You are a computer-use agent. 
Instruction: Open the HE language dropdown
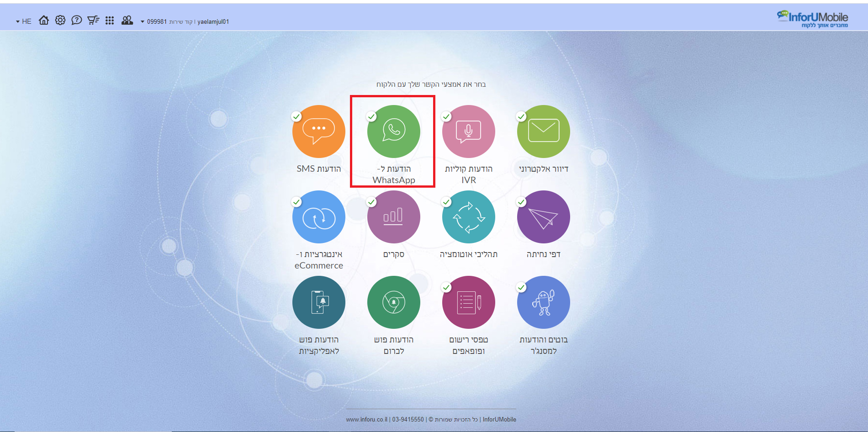click(x=24, y=21)
